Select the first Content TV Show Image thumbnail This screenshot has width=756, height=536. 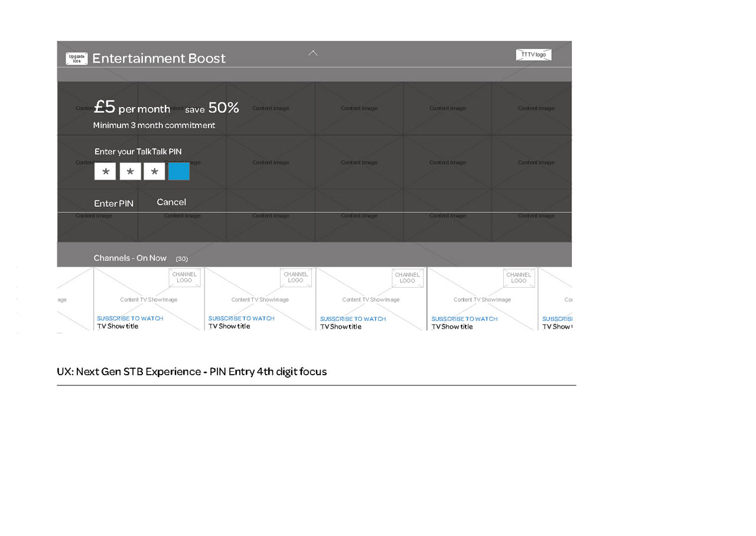point(149,300)
